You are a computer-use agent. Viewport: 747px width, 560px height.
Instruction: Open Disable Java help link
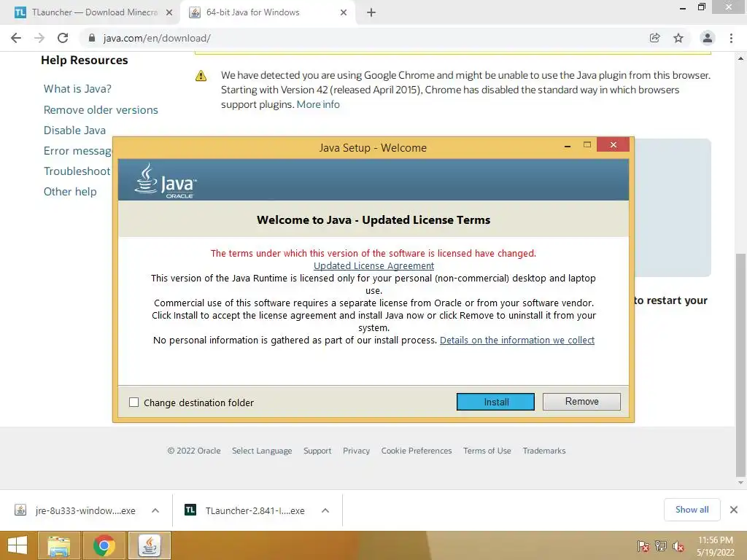(75, 130)
